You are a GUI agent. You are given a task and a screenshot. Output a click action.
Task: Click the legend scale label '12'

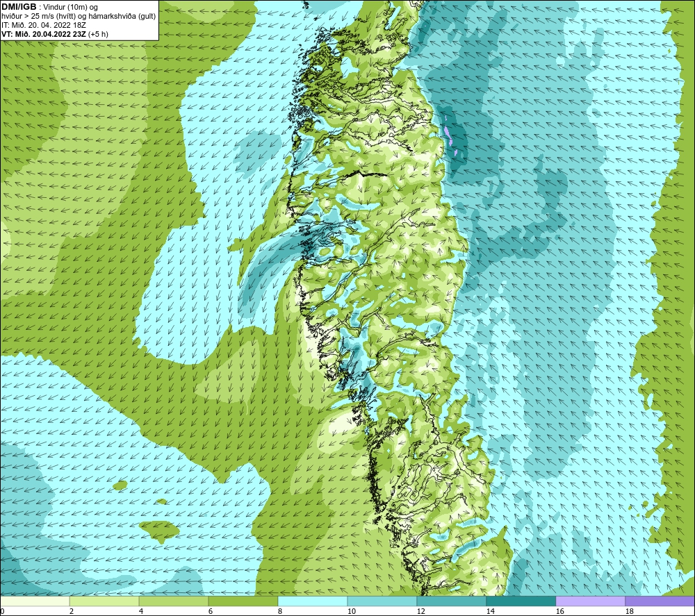[x=420, y=611]
